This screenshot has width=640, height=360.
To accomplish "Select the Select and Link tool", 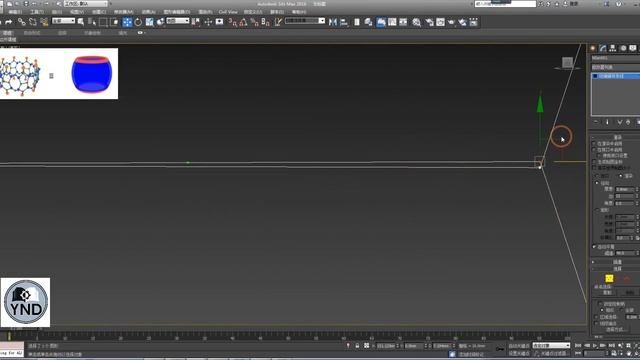I will [21, 22].
